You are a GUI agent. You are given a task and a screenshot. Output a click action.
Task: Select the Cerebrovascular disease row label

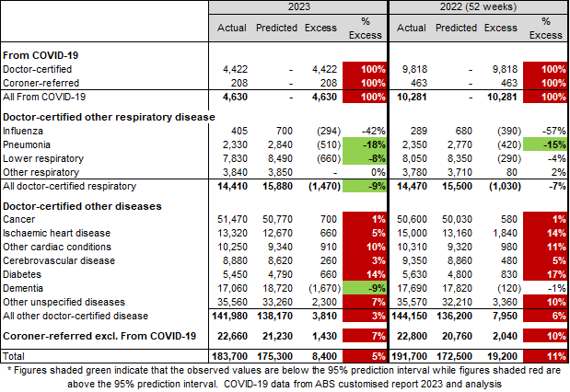tap(58, 260)
